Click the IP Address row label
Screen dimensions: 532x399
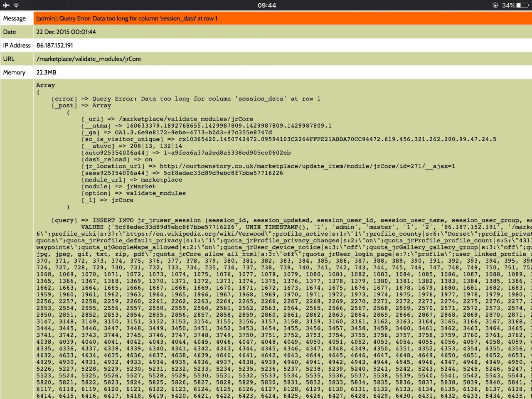[17, 45]
